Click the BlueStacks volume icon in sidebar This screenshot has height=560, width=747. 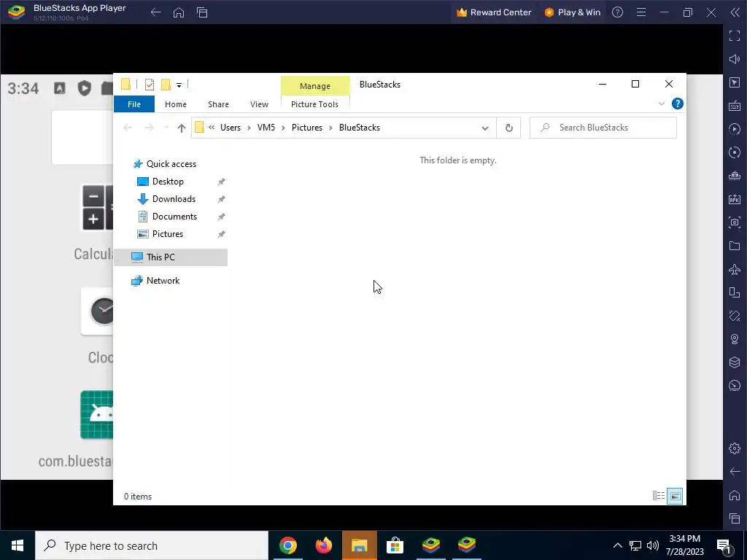click(735, 59)
